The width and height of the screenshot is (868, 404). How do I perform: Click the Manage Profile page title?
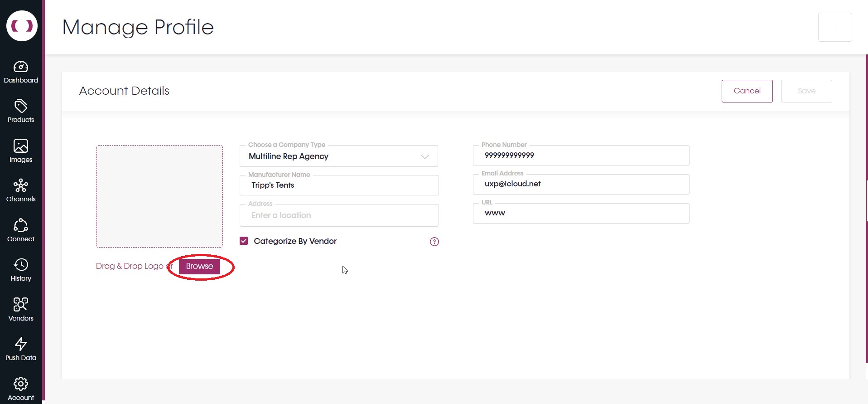click(x=138, y=27)
